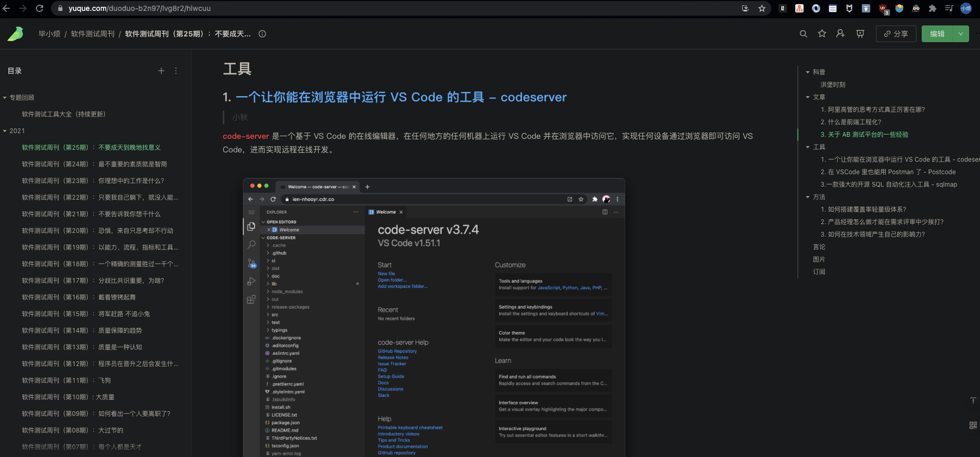
Task: Click the back-to-top arrow icon at right edge
Action: pyautogui.click(x=973, y=400)
